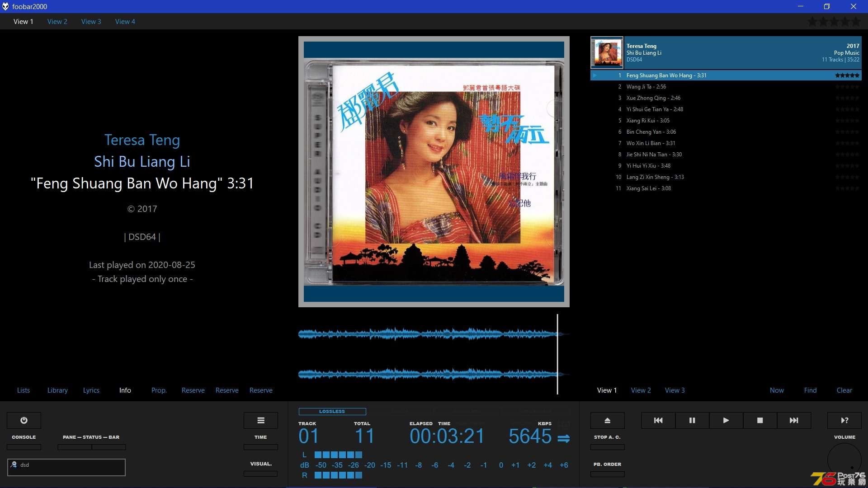
Task: Click the LOSSLESS indicator box
Action: tap(332, 411)
